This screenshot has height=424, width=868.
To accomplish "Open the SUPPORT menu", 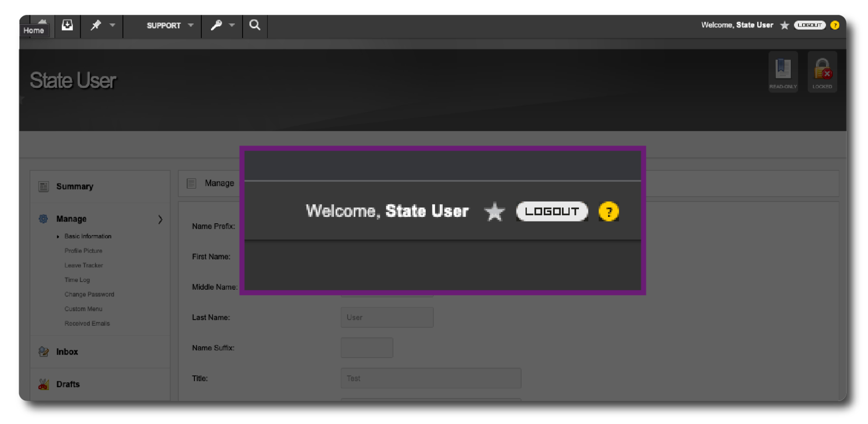I will pos(164,26).
